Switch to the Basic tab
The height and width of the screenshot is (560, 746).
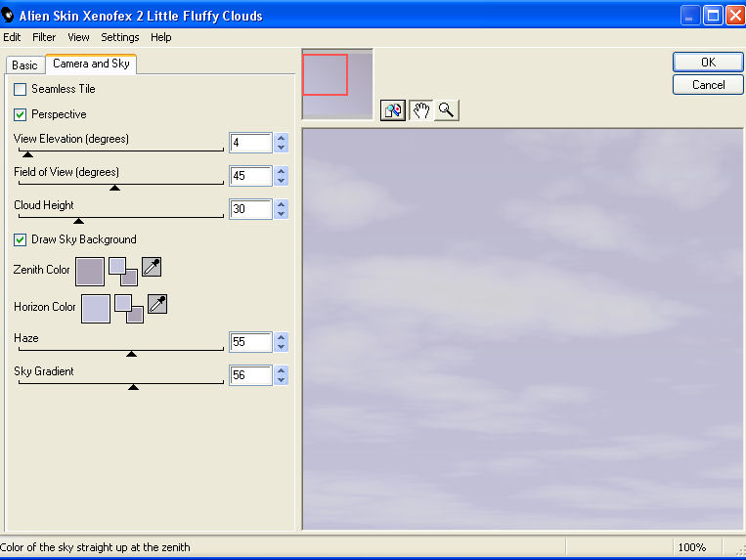click(x=24, y=65)
